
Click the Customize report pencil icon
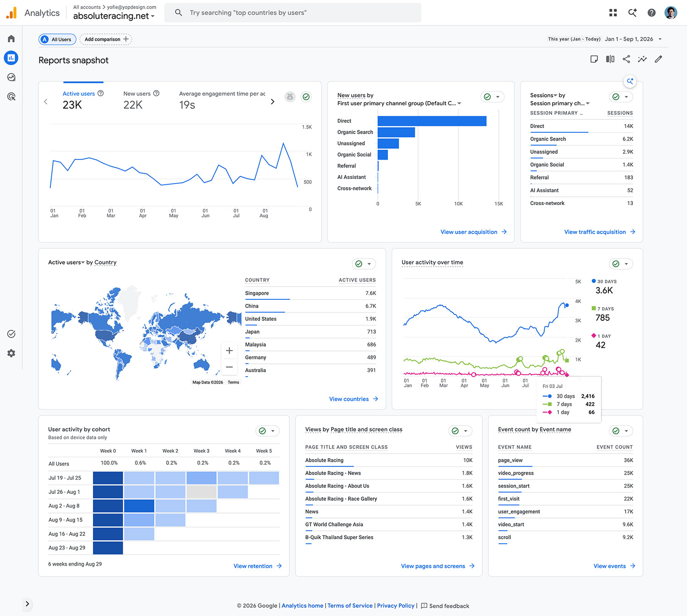pos(658,59)
